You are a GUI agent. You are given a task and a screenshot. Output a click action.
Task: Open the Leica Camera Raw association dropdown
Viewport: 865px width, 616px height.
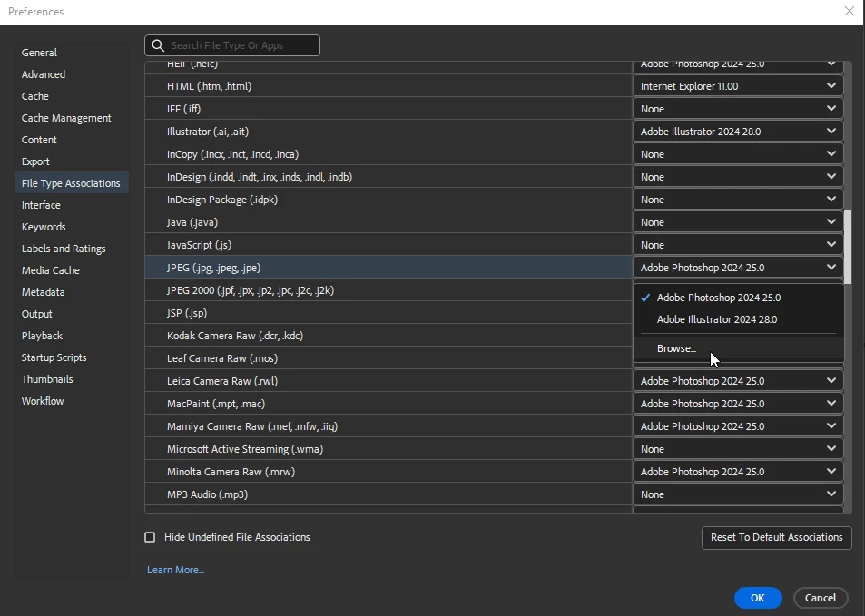click(x=738, y=380)
